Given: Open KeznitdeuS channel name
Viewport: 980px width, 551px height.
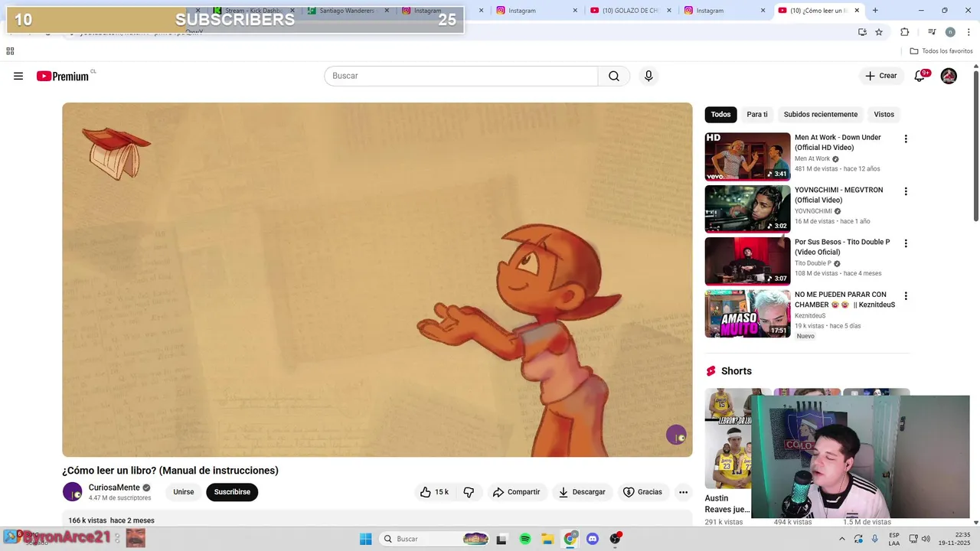Looking at the screenshot, I should 810,316.
